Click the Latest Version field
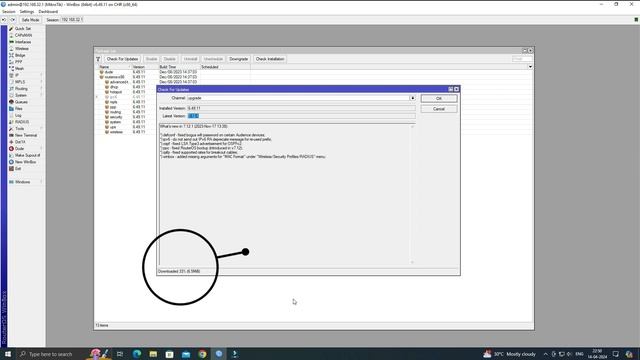640x360 pixels. [301, 116]
